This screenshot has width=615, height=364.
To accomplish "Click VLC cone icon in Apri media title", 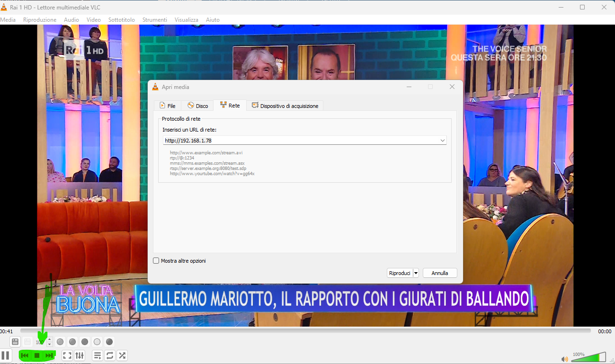I will [155, 87].
